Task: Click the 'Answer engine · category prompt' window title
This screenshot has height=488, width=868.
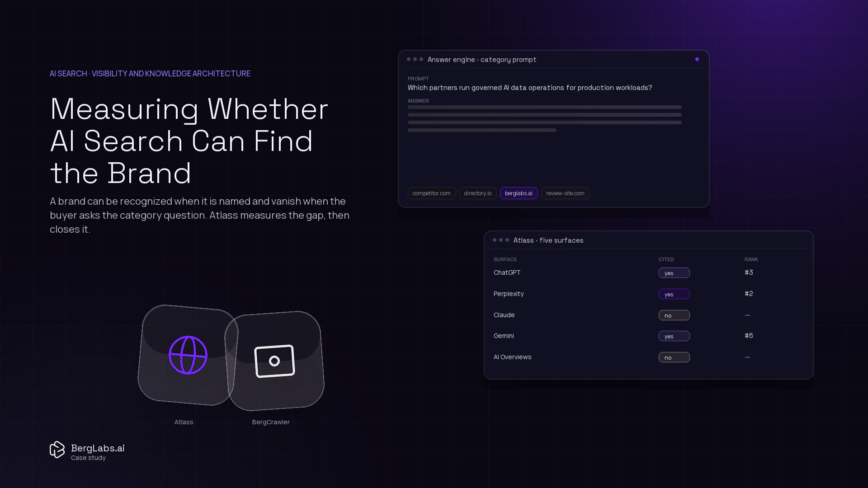Action: coord(482,60)
